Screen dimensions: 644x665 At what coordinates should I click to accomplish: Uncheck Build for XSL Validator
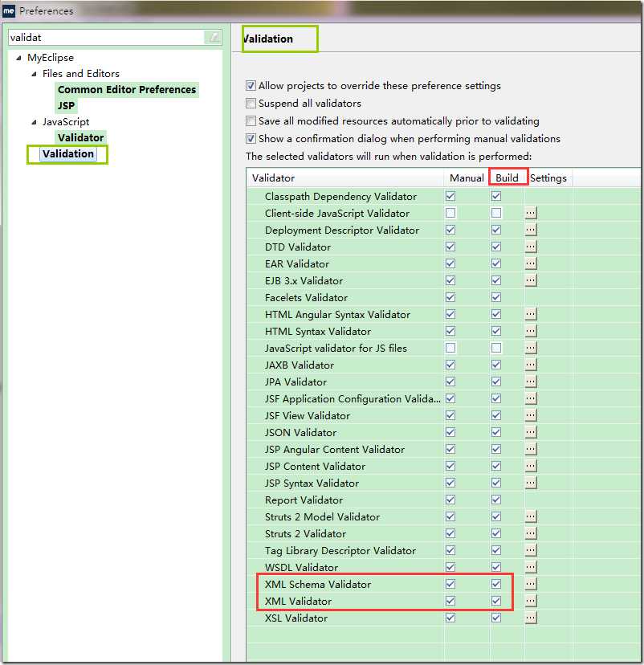tap(496, 618)
